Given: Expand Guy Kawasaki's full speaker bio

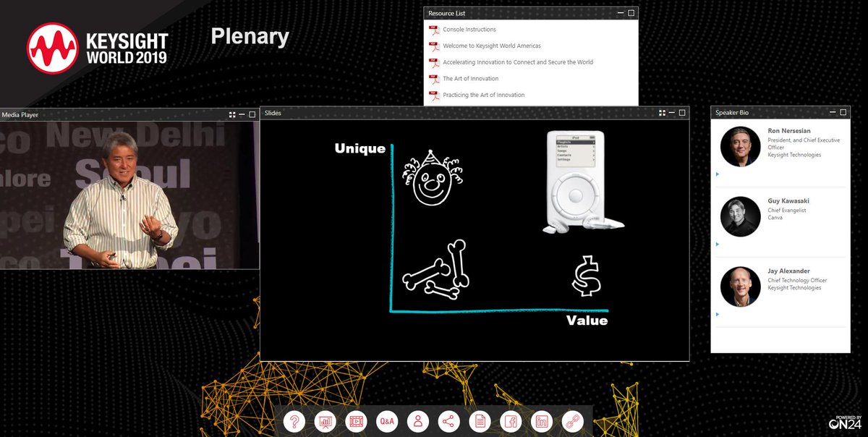Looking at the screenshot, I should click(x=716, y=244).
